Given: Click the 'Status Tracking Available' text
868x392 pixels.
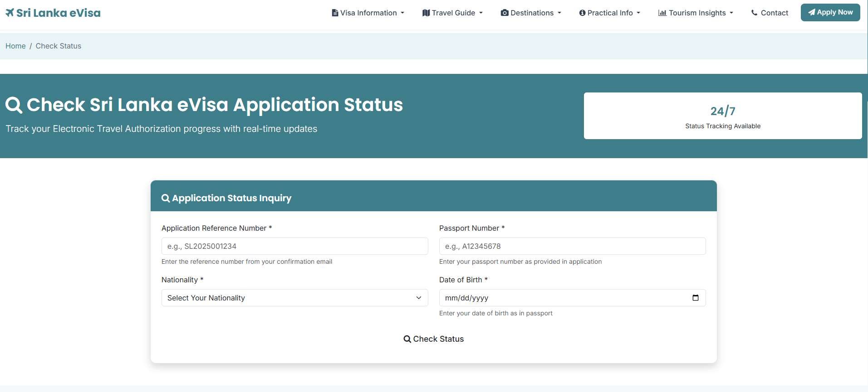Looking at the screenshot, I should 723,126.
